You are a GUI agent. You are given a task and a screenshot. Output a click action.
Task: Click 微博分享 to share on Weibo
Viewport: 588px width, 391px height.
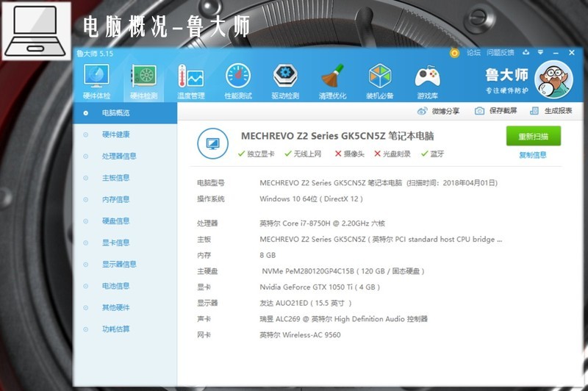pyautogui.click(x=439, y=111)
